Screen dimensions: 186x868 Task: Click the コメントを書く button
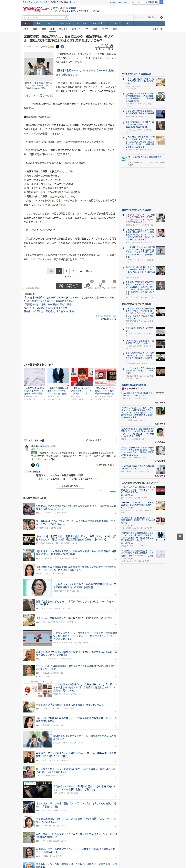93,440
